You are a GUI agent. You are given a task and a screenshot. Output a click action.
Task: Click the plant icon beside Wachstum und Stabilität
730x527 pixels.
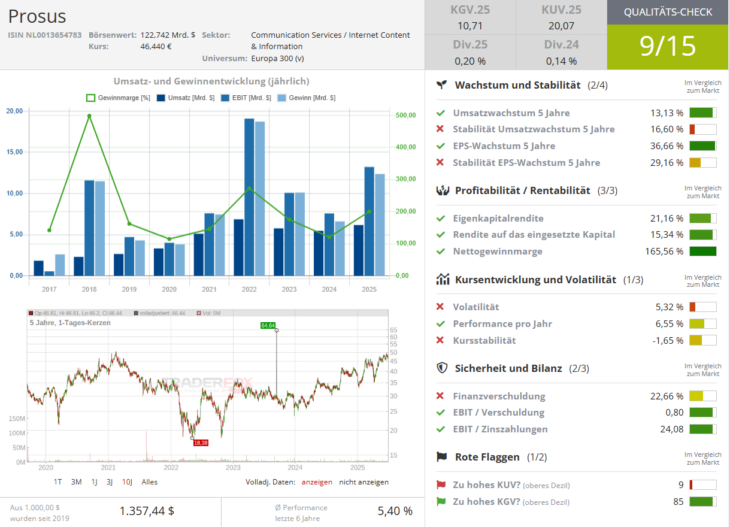coord(441,85)
